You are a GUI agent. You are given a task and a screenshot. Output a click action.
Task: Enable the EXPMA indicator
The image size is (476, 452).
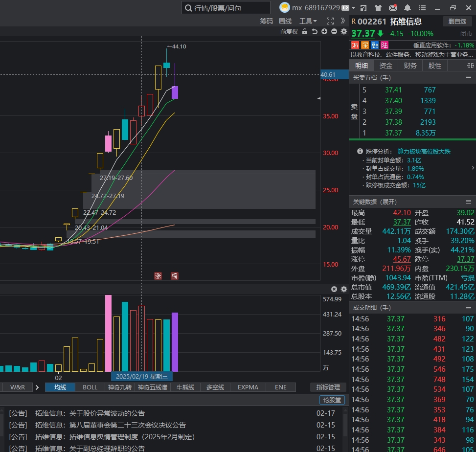click(x=248, y=387)
